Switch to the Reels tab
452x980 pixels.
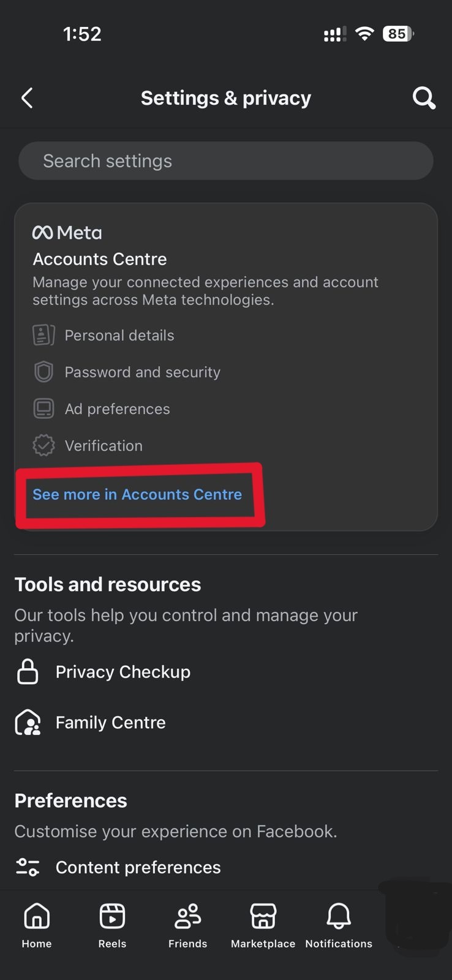pyautogui.click(x=112, y=925)
